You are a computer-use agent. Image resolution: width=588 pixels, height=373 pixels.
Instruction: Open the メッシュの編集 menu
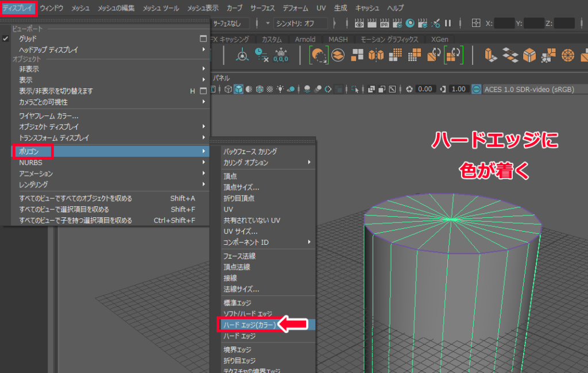[x=116, y=8]
